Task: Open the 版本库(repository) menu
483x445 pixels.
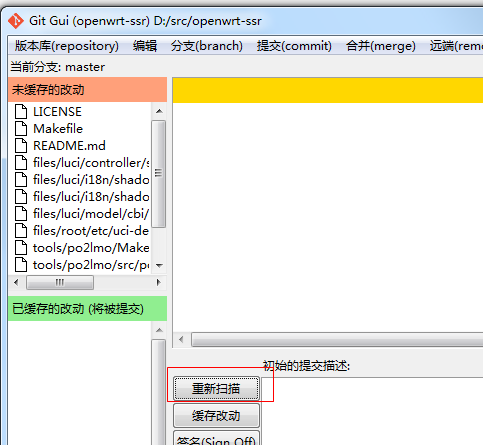Action: (x=67, y=46)
